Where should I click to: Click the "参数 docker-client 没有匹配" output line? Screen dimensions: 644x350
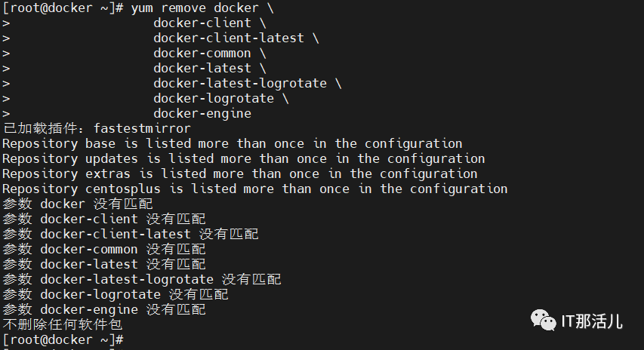pos(103,219)
